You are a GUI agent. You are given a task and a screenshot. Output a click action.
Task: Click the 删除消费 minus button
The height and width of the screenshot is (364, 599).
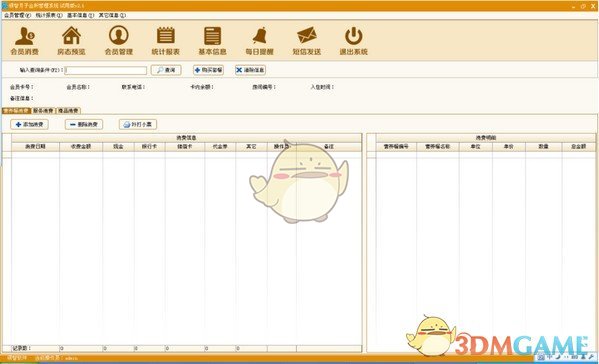click(84, 124)
